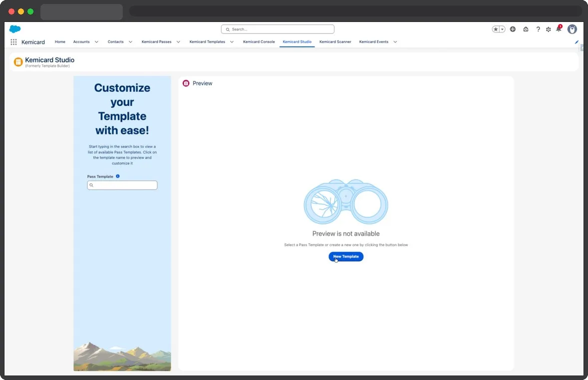Select the Kemicard Studio tab
Image resolution: width=588 pixels, height=380 pixels.
(297, 41)
